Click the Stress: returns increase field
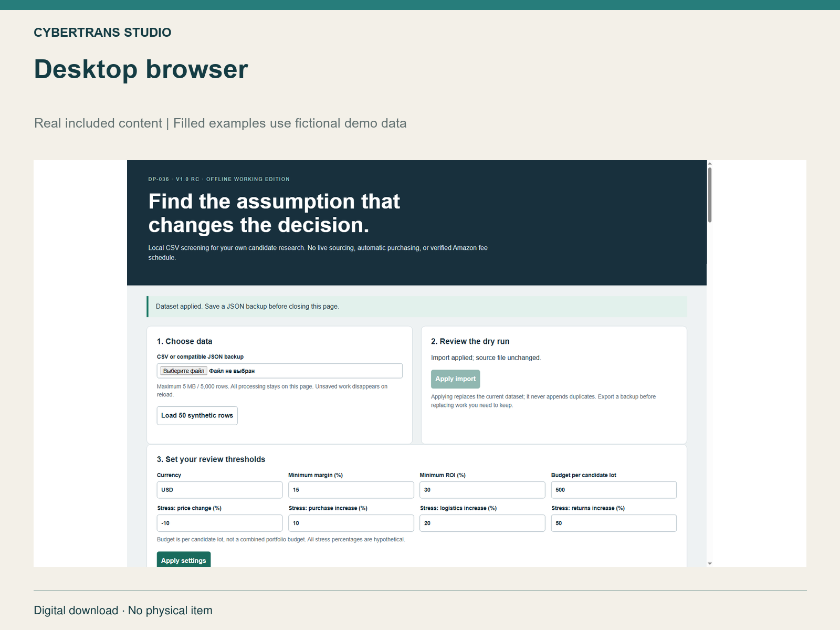 pyautogui.click(x=614, y=523)
